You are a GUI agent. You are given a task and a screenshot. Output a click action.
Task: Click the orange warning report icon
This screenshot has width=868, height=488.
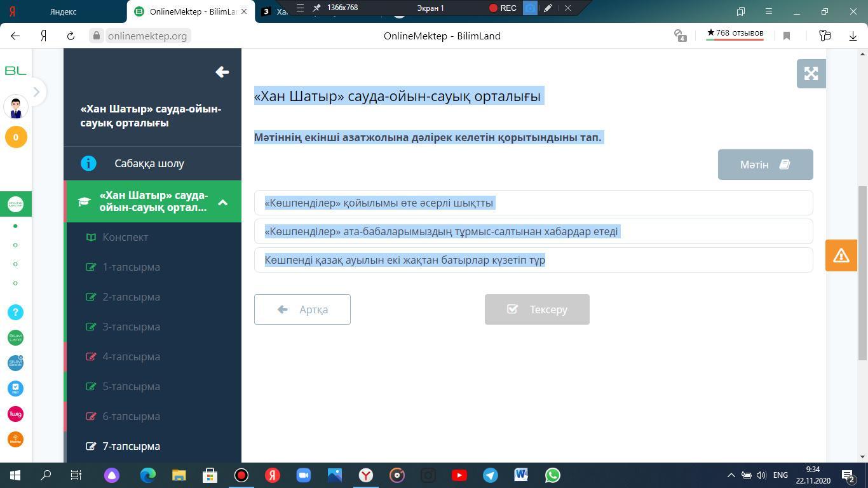click(841, 255)
